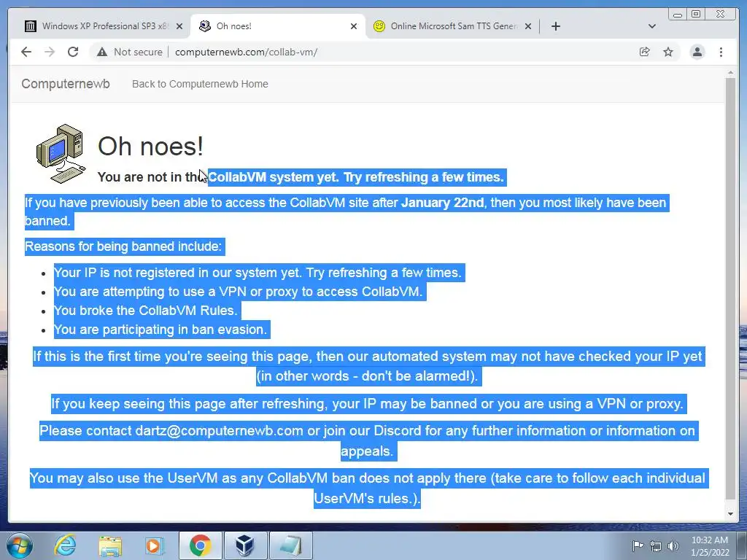Open VirtualBox from the taskbar
Viewport: 747px width, 560px height.
tap(245, 545)
